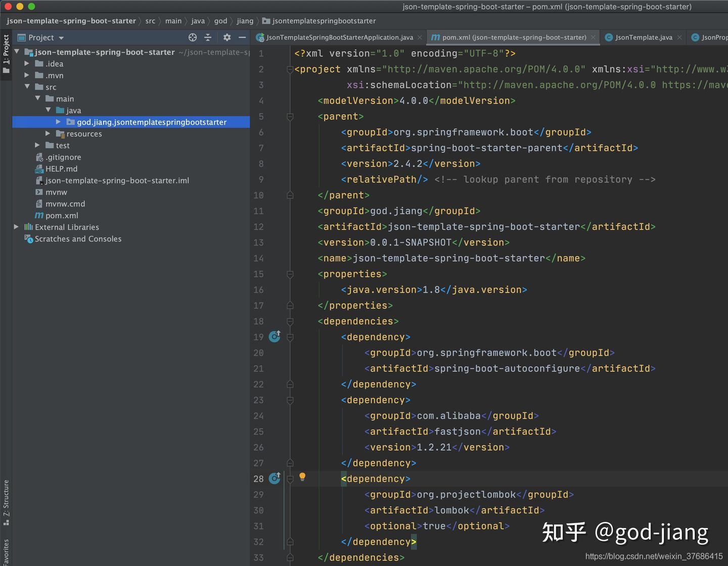Click the package icon for god.jiang.jsontemplatespringbootstarter

(x=71, y=122)
